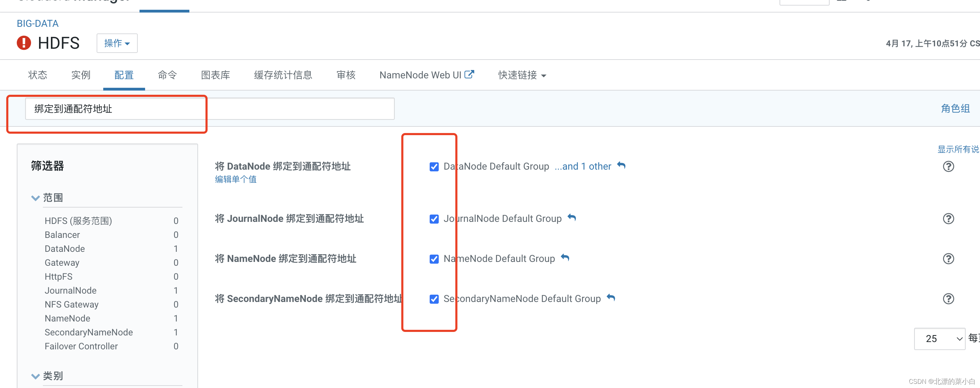980x388 pixels.
Task: Click the red HDFS health error icon
Action: point(24,43)
